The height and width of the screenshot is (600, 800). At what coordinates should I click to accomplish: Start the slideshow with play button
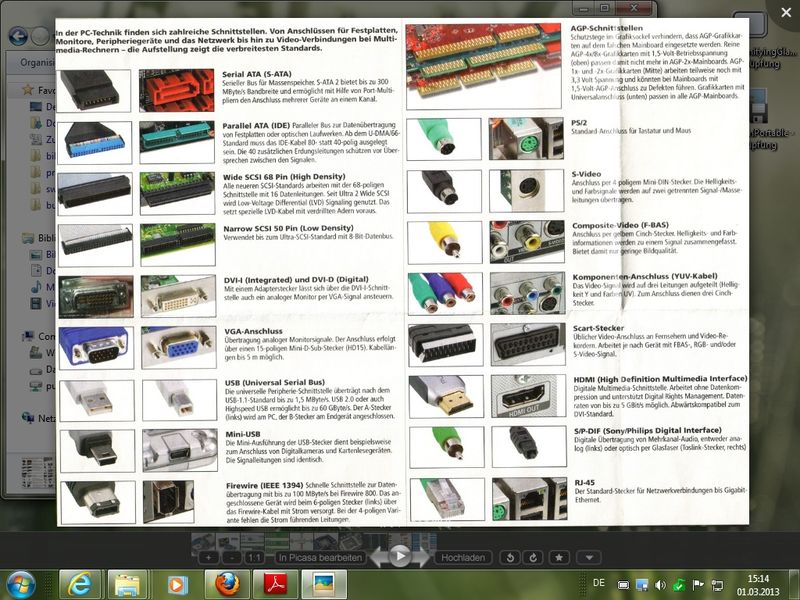(400, 556)
